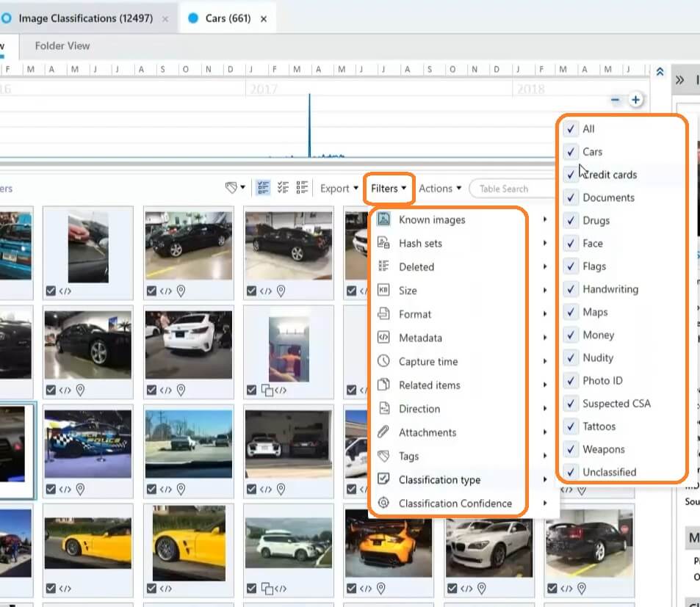
Task: Click the tall spike on the 2017 timeline
Action: coord(309,126)
